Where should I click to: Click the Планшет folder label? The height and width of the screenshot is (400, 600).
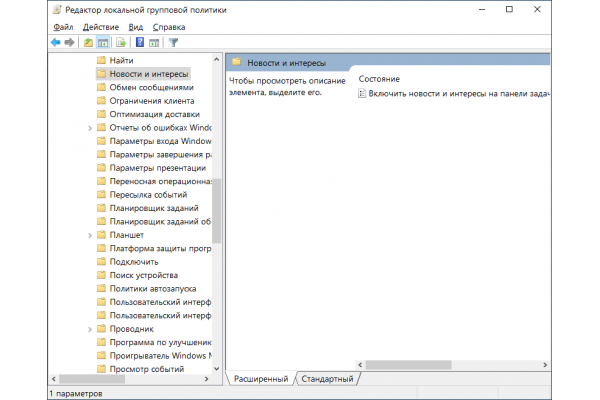[x=127, y=235]
